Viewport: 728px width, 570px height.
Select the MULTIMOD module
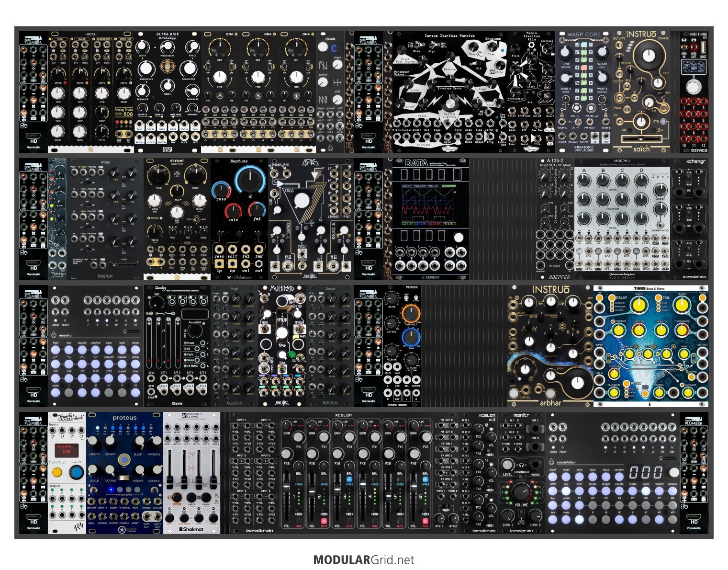[282, 346]
